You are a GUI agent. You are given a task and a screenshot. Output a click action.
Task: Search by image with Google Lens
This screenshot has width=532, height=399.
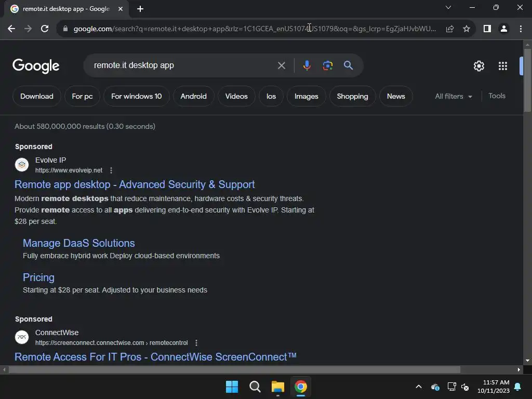[x=328, y=65]
